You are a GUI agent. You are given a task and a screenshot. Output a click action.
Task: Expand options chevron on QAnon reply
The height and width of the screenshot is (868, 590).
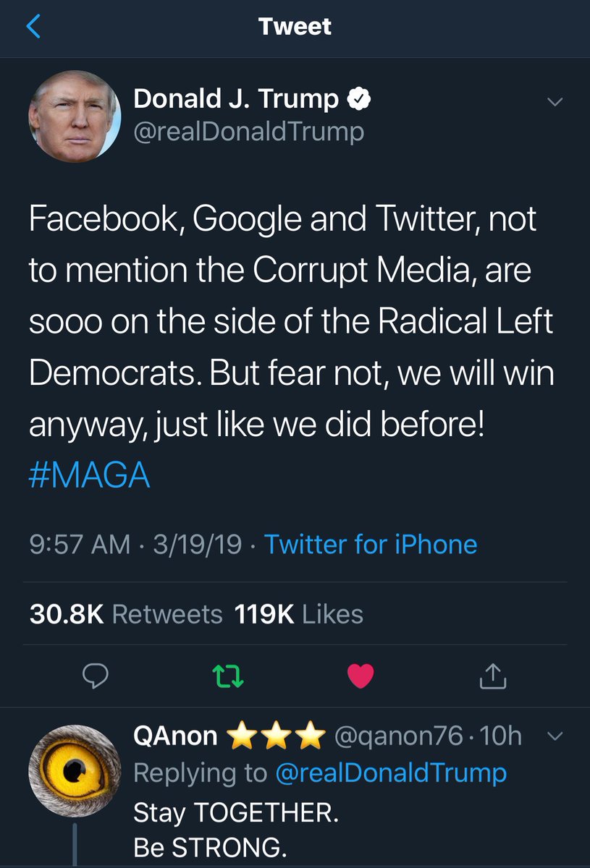pyautogui.click(x=554, y=736)
